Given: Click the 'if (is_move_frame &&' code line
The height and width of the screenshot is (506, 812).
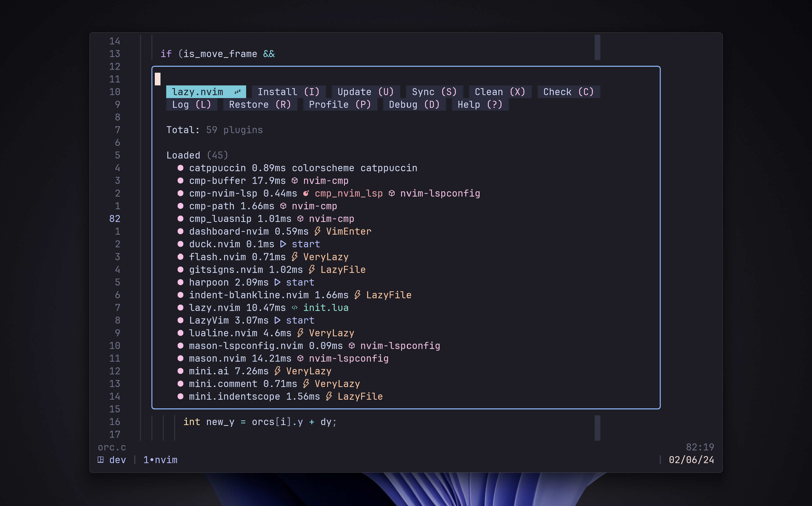Looking at the screenshot, I should point(218,54).
